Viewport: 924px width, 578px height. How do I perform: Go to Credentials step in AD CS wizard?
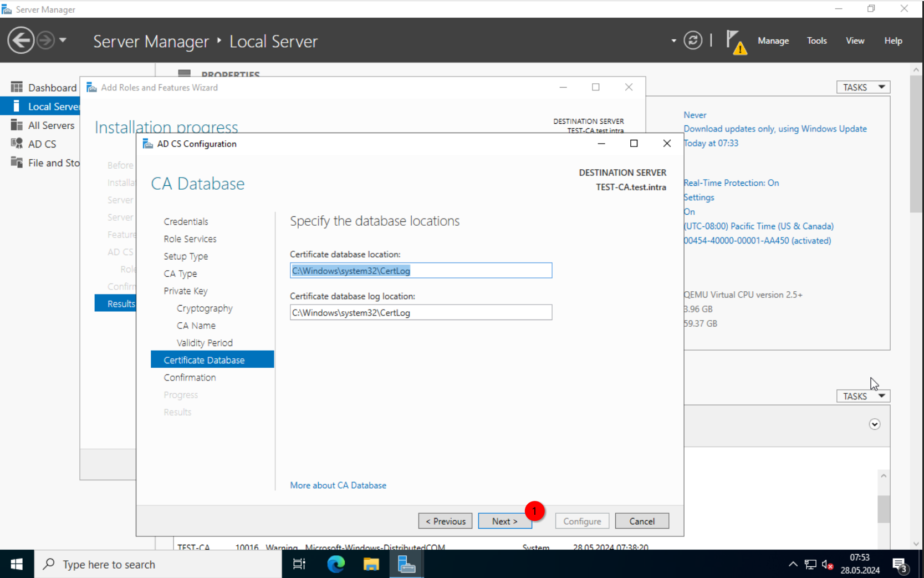186,222
